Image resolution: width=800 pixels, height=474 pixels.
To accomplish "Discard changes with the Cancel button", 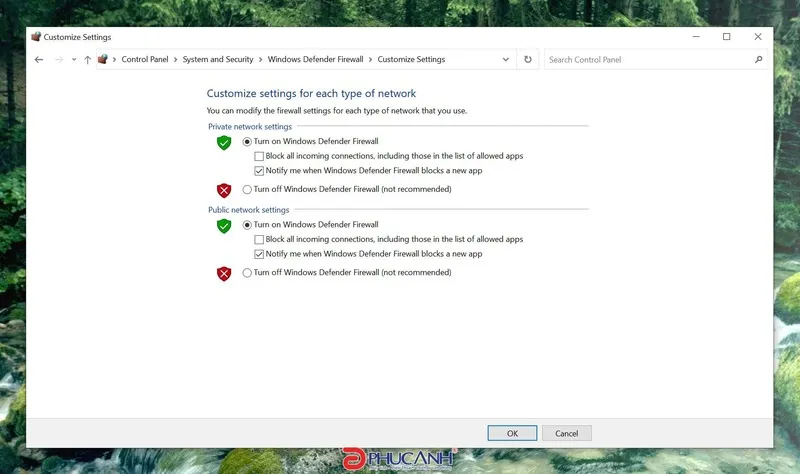I will (x=567, y=433).
